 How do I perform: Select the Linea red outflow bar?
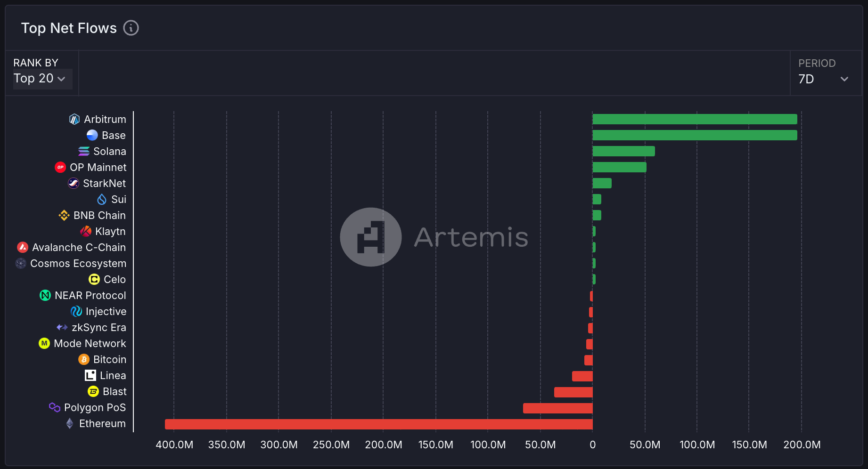pyautogui.click(x=582, y=376)
